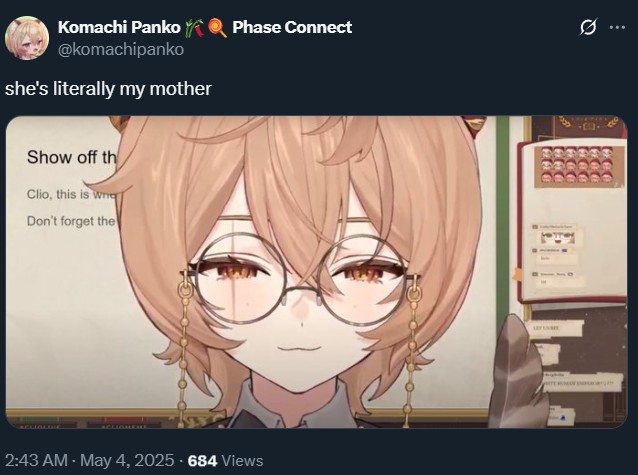This screenshot has height=475, width=638.
Task: Open the @komachipanko handle link
Action: click(121, 50)
